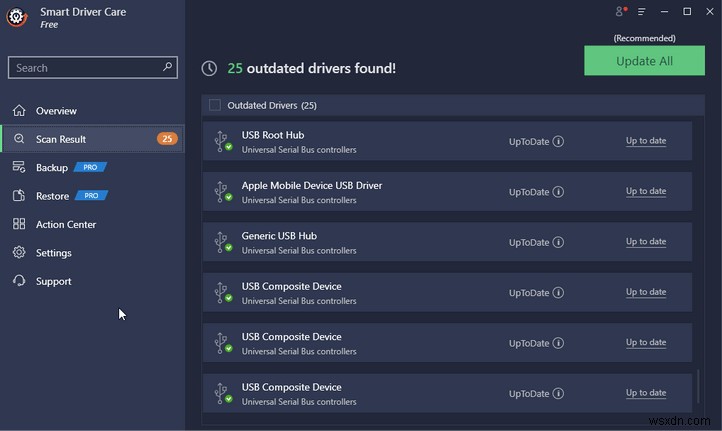Click the search magnifier icon
This screenshot has width=722, height=431.
coord(167,67)
